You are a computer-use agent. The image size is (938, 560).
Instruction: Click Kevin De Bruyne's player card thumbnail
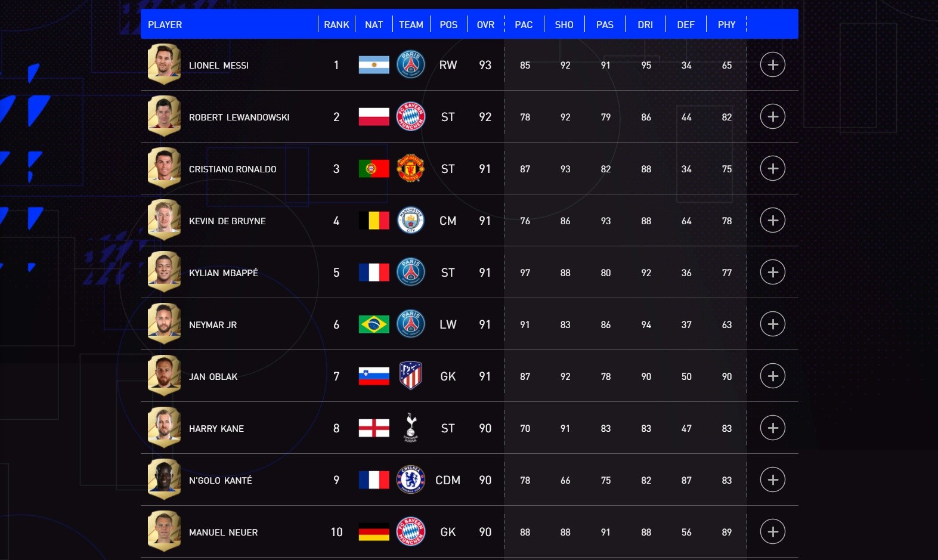(x=164, y=220)
